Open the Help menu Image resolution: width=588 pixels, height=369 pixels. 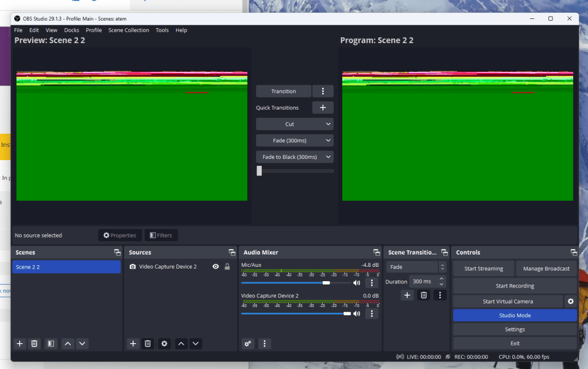click(x=181, y=30)
